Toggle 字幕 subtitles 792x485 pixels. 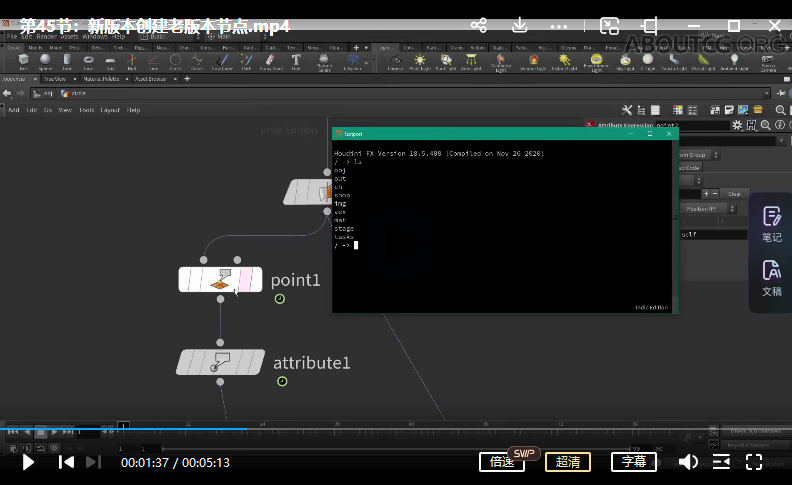click(633, 462)
